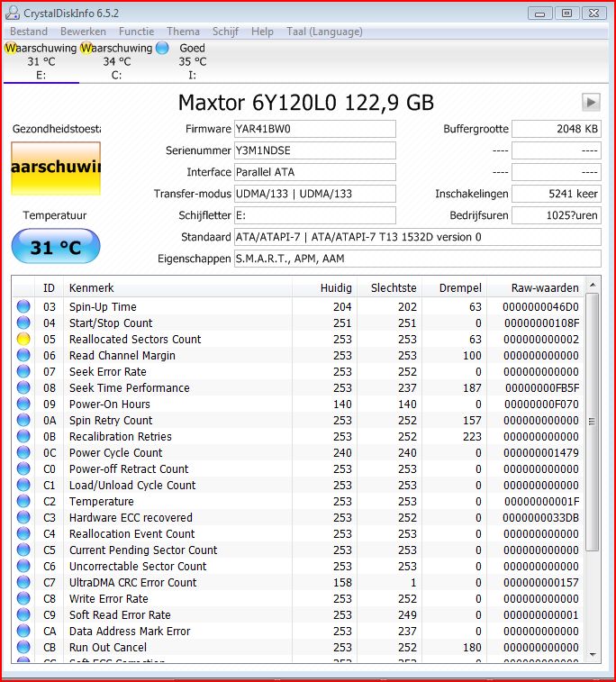
Task: Click the yellow Waarschuwing health status button
Action: point(56,168)
